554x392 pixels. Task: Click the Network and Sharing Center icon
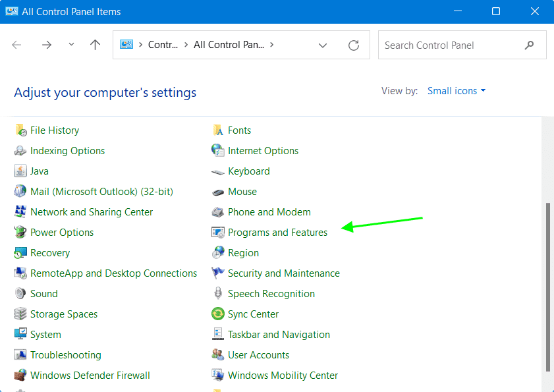[20, 211]
